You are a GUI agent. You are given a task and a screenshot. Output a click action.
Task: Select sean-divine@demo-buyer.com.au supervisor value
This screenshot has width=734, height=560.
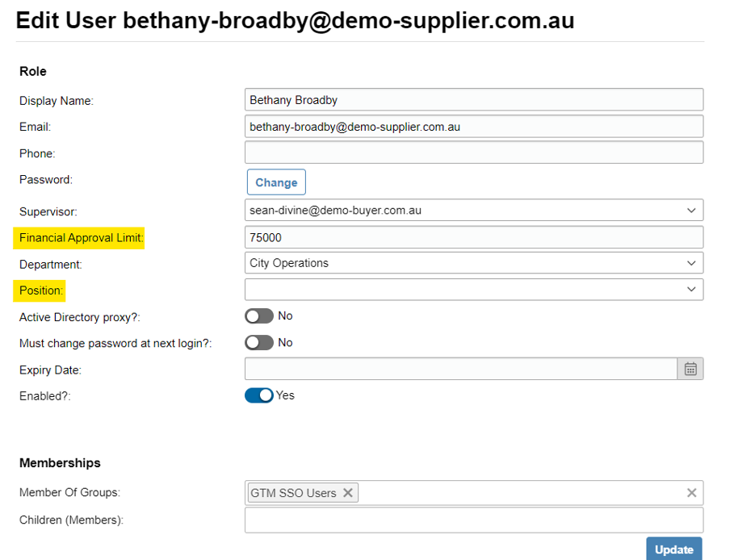[336, 211]
